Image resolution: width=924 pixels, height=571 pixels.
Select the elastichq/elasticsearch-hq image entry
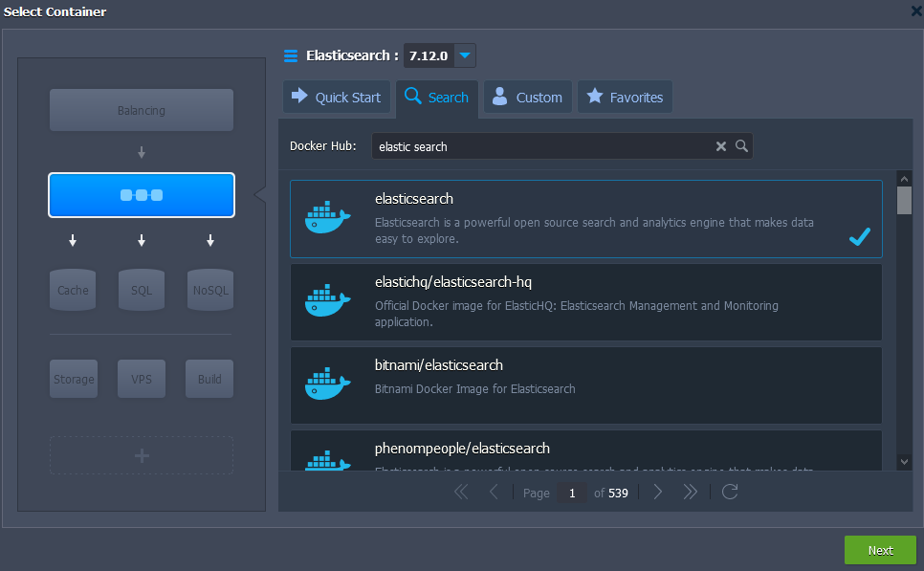pos(584,301)
